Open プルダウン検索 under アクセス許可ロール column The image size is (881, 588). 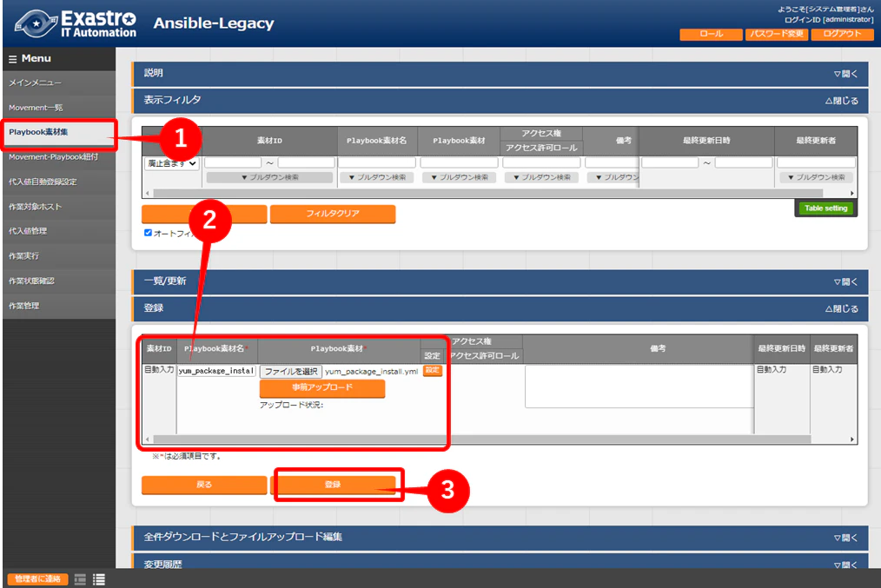pos(541,177)
